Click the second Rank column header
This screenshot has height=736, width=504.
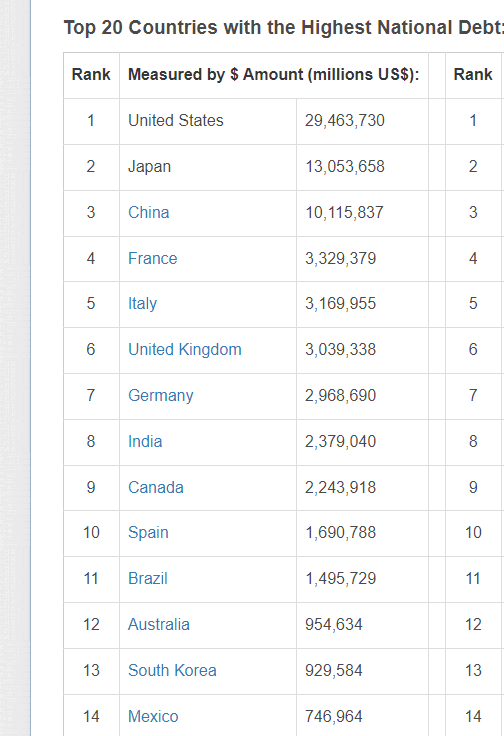pos(473,75)
